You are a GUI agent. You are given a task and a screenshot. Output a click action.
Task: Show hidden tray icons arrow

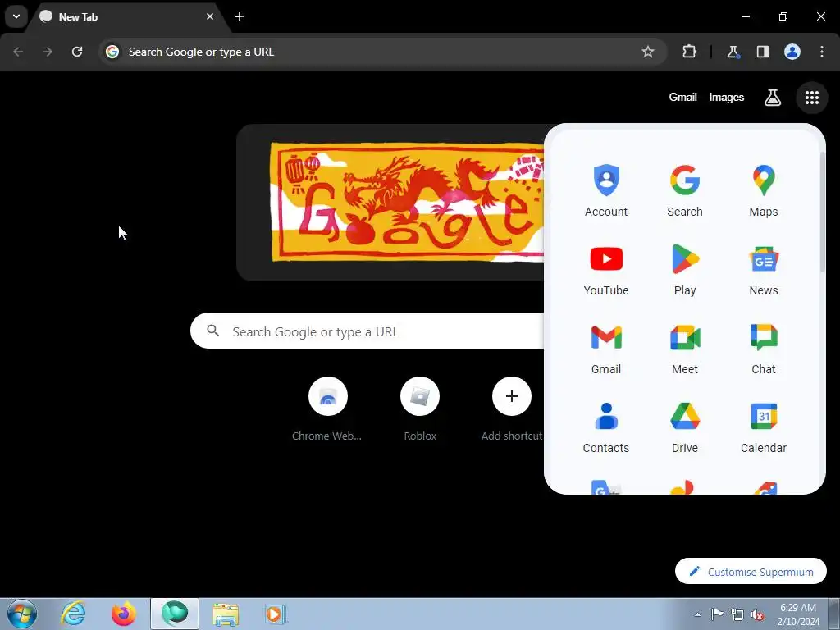tap(697, 614)
